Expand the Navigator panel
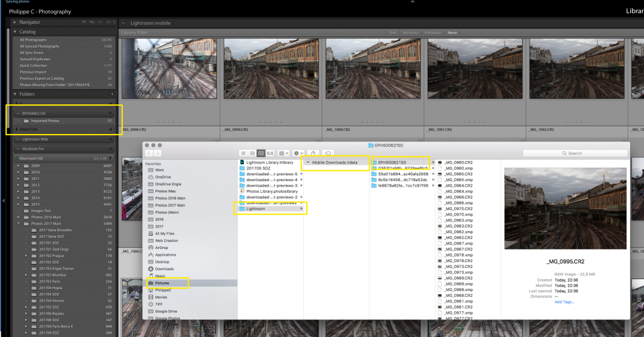 (15, 22)
